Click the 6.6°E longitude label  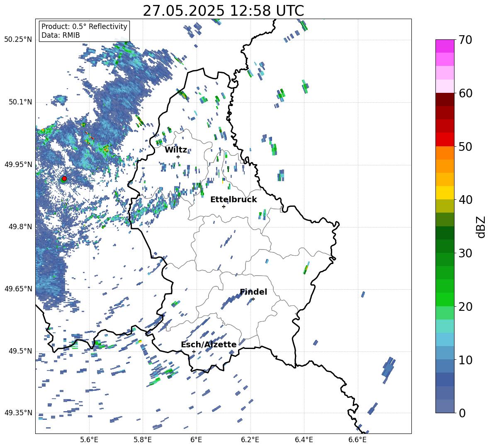[357, 440]
